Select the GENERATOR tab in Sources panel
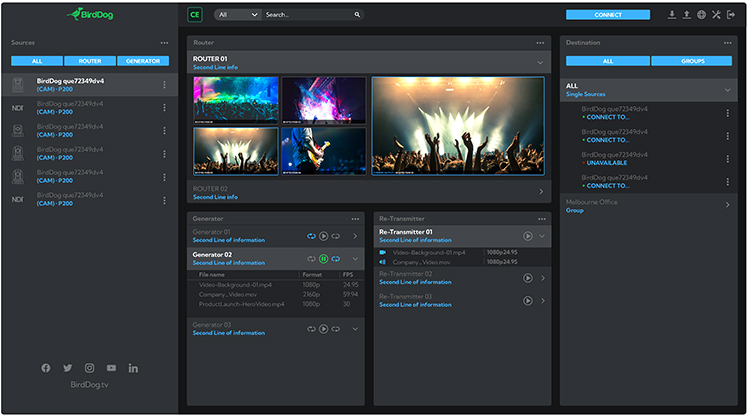750x417 pixels. [x=143, y=61]
